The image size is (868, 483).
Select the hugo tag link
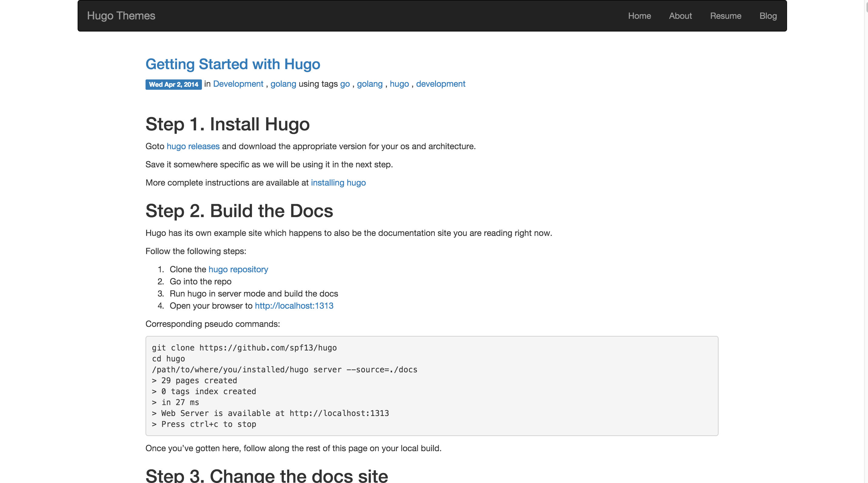[399, 84]
